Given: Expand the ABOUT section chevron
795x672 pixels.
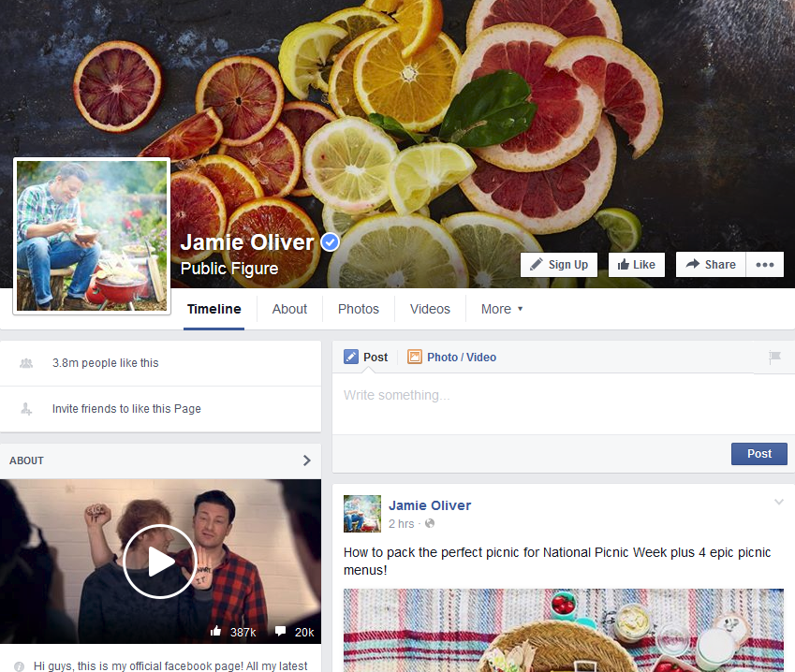Looking at the screenshot, I should [x=307, y=460].
